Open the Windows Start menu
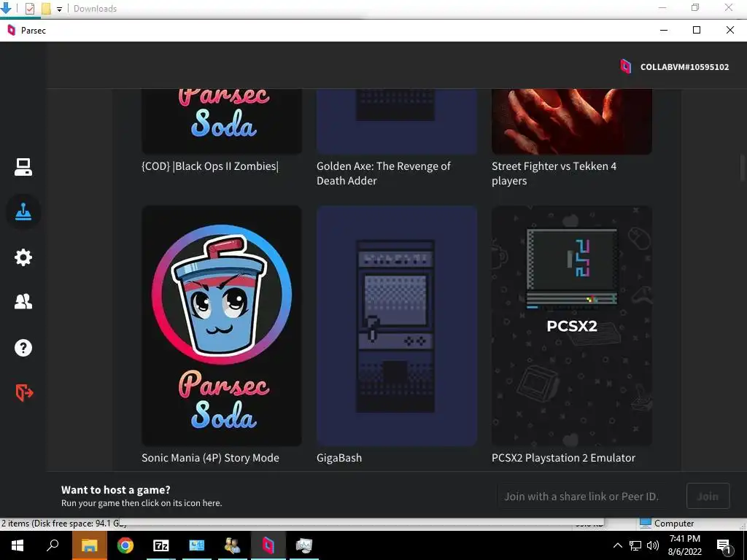Image resolution: width=747 pixels, height=560 pixels. tap(18, 545)
